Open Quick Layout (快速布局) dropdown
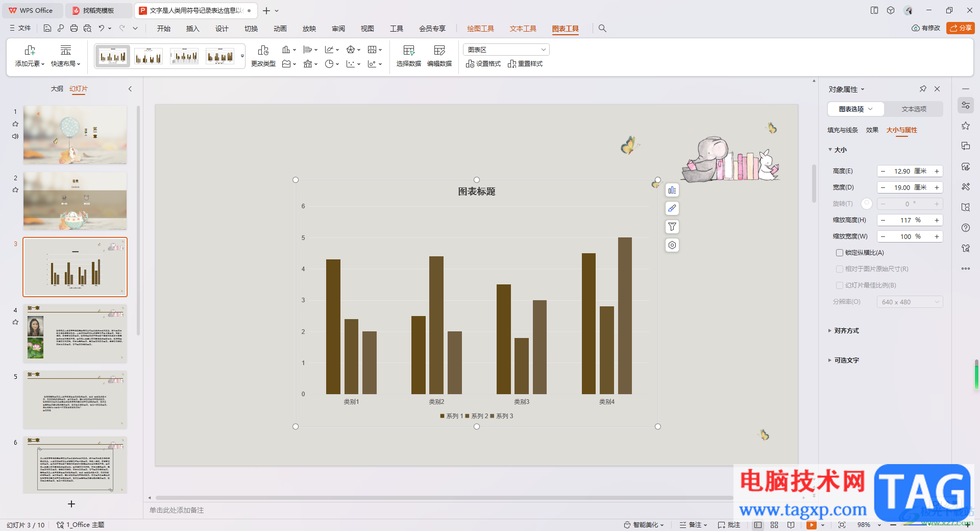The image size is (980, 531). pos(65,56)
